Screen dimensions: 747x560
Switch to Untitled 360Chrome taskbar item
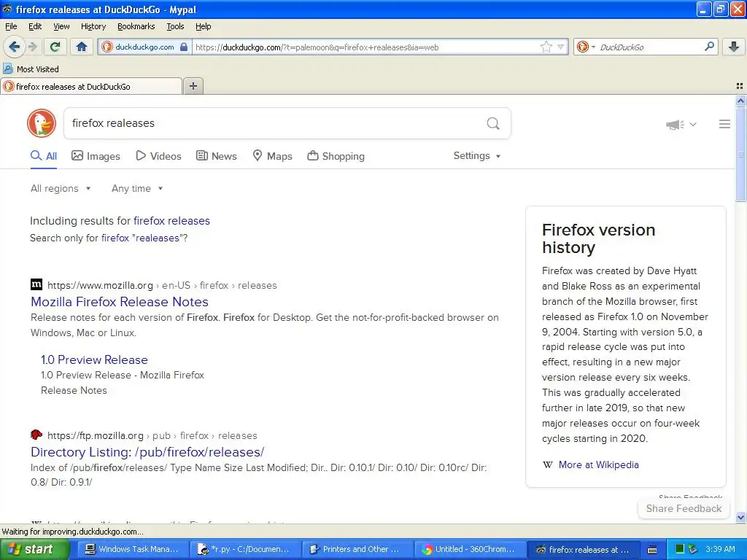(x=470, y=550)
